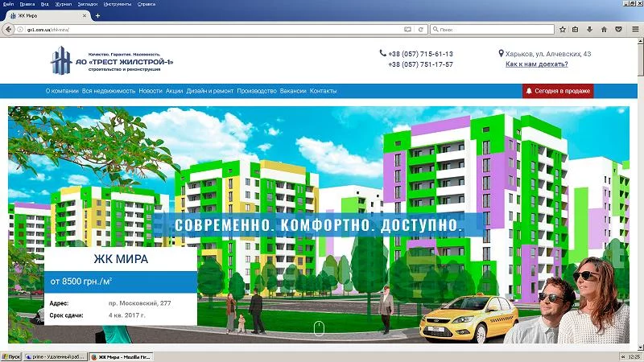Click the map pin location icon
The image size is (644, 362).
coord(501,53)
